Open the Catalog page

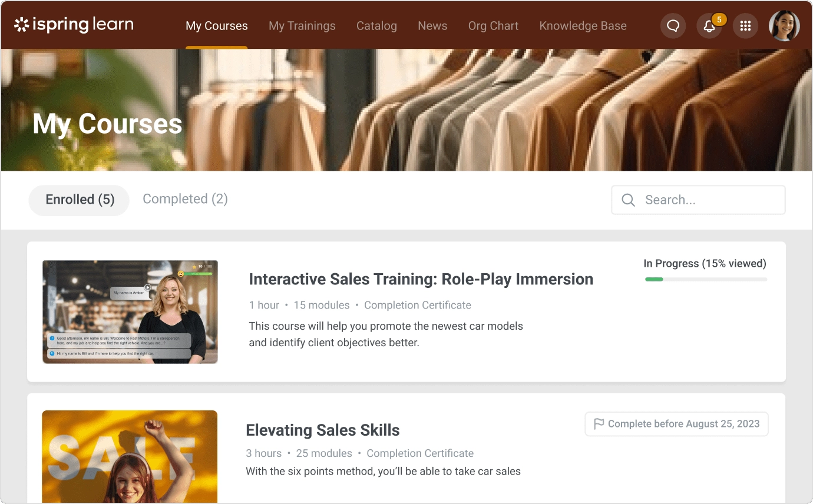coord(376,26)
